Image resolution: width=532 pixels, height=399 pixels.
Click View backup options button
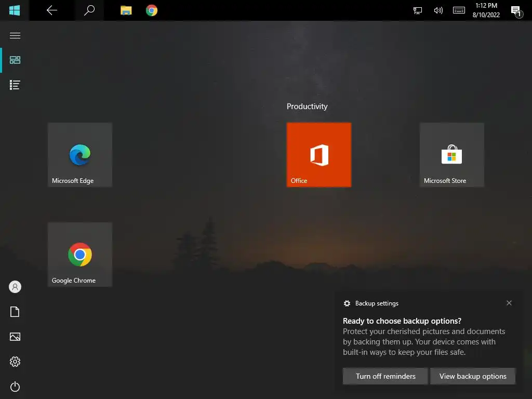pos(473,376)
